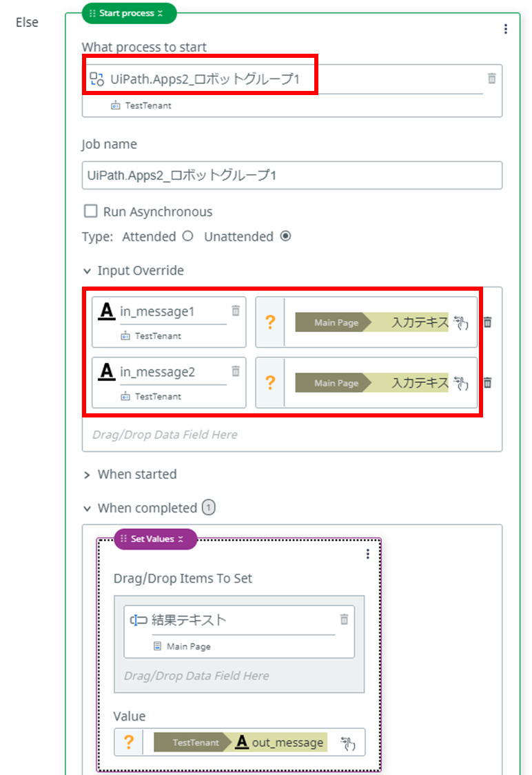Enable the Run Asynchronous checkbox
The height and width of the screenshot is (775, 532).
(x=90, y=211)
